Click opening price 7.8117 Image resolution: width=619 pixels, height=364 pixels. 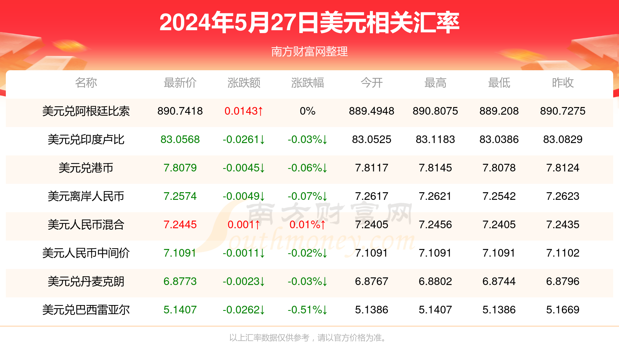[372, 168]
